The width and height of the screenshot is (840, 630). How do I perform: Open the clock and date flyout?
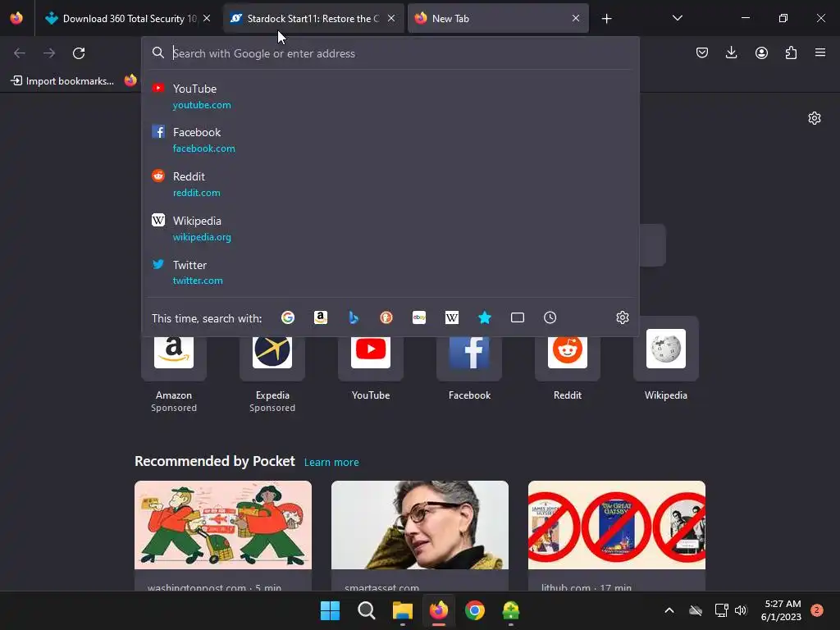(x=781, y=610)
